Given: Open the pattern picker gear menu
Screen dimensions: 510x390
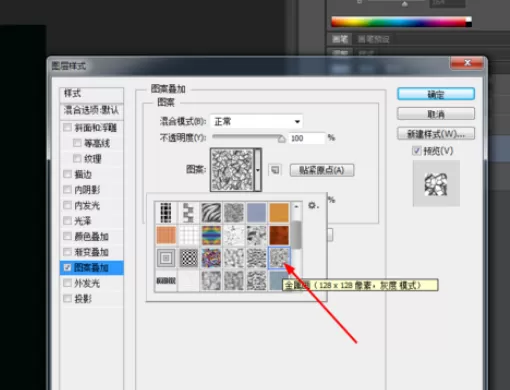Looking at the screenshot, I should pos(313,205).
